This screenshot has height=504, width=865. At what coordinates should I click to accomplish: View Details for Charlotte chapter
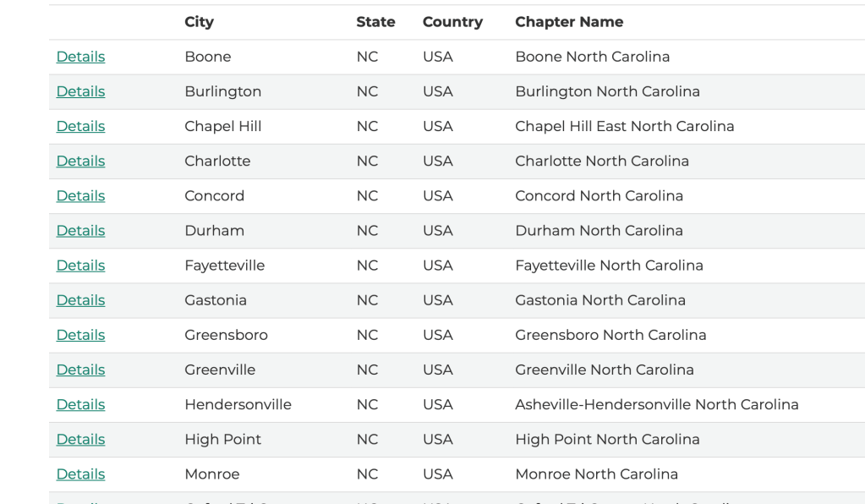tap(80, 161)
